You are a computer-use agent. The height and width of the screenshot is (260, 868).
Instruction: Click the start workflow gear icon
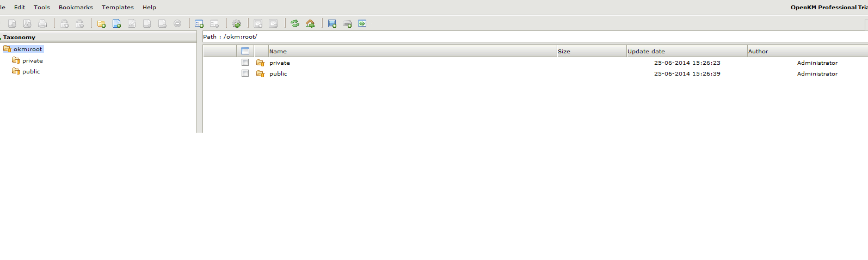coord(236,24)
